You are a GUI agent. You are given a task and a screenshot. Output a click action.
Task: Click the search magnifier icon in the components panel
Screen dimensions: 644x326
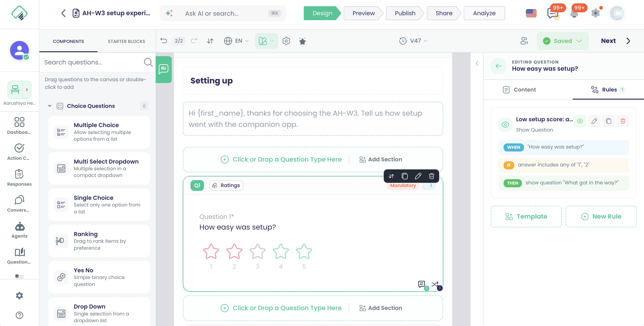tap(148, 62)
